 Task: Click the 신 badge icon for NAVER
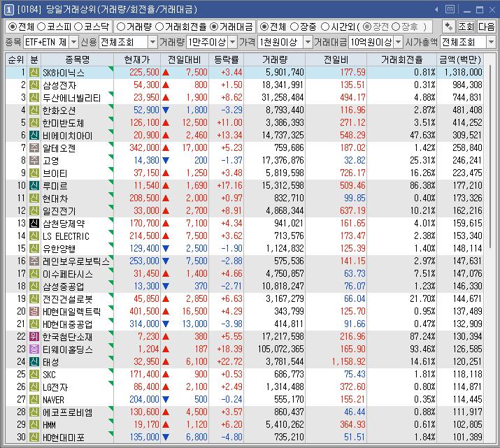[34, 399]
